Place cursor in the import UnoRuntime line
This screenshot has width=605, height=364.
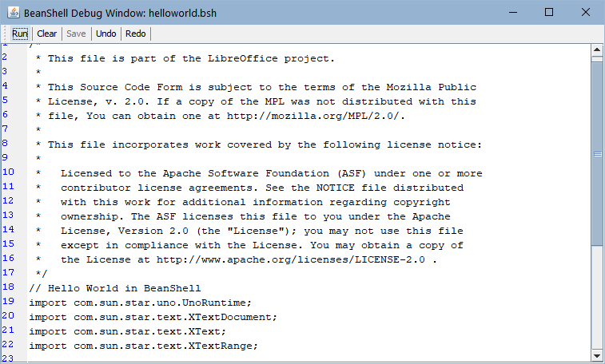click(140, 303)
